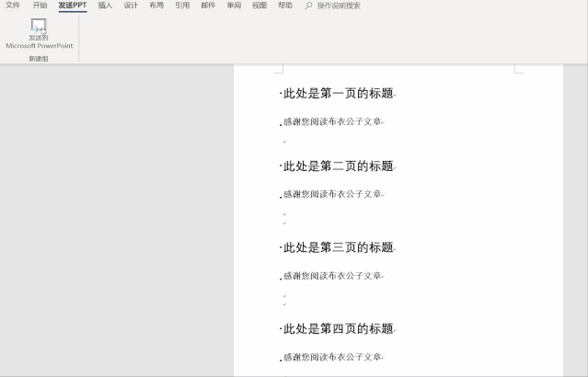588x377 pixels.
Task: Click the search magnifier icon
Action: (x=308, y=6)
